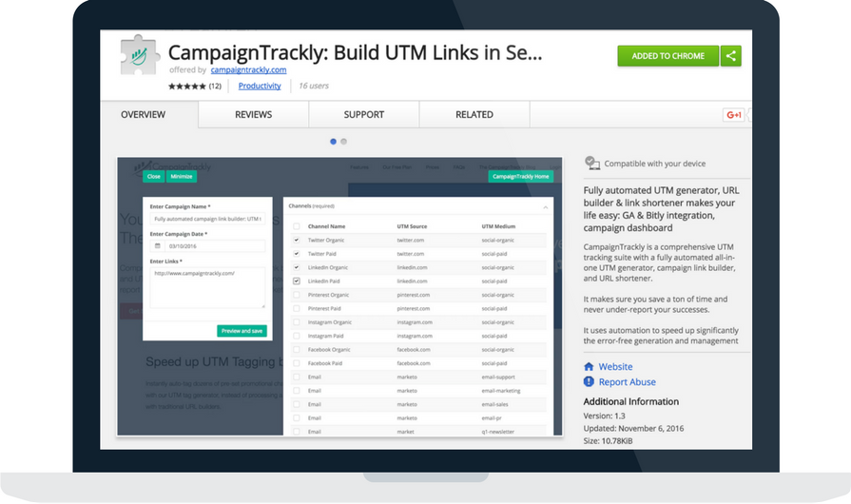The width and height of the screenshot is (851, 504).
Task: Switch to the Overview tab
Action: [x=144, y=114]
